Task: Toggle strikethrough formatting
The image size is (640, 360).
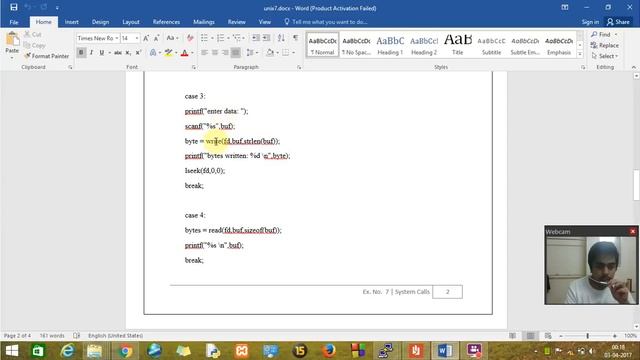Action: click(118, 53)
